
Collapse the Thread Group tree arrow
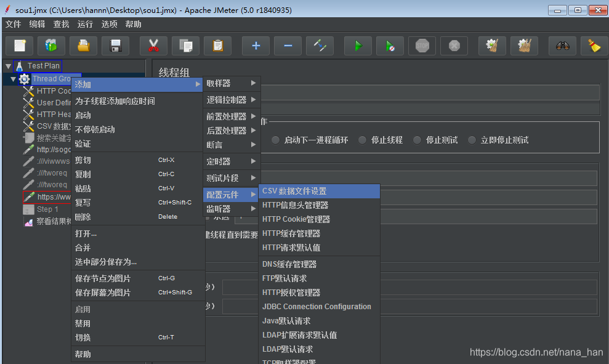13,79
